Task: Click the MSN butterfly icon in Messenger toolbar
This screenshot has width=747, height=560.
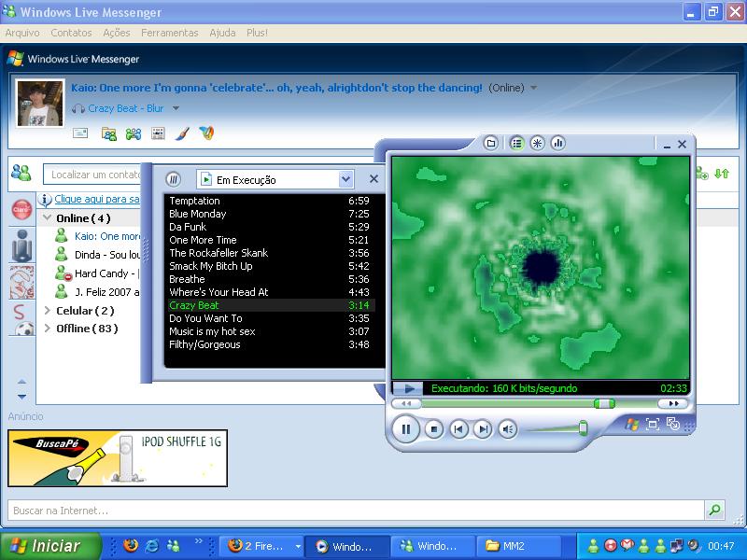Action: (x=206, y=133)
